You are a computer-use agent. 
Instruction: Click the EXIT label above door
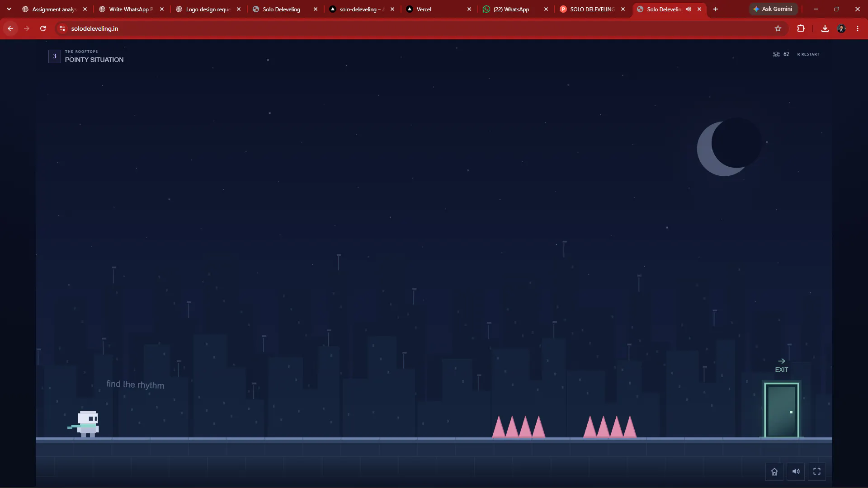[781, 370]
